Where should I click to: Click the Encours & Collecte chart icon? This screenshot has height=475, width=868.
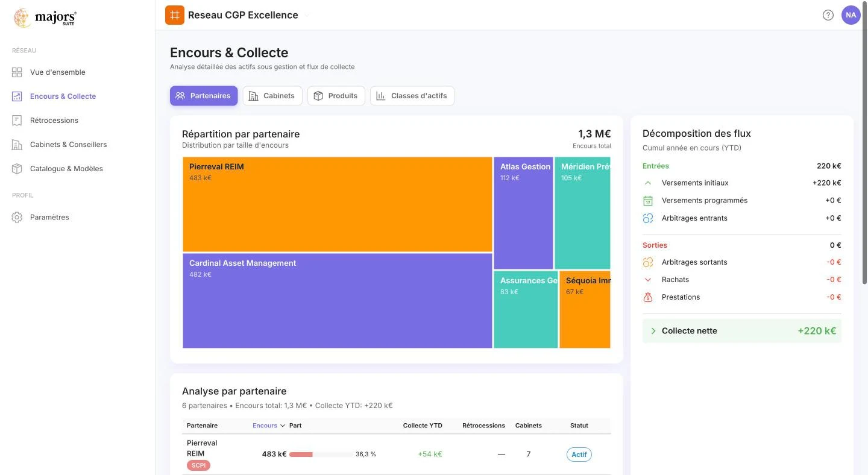coord(17,96)
